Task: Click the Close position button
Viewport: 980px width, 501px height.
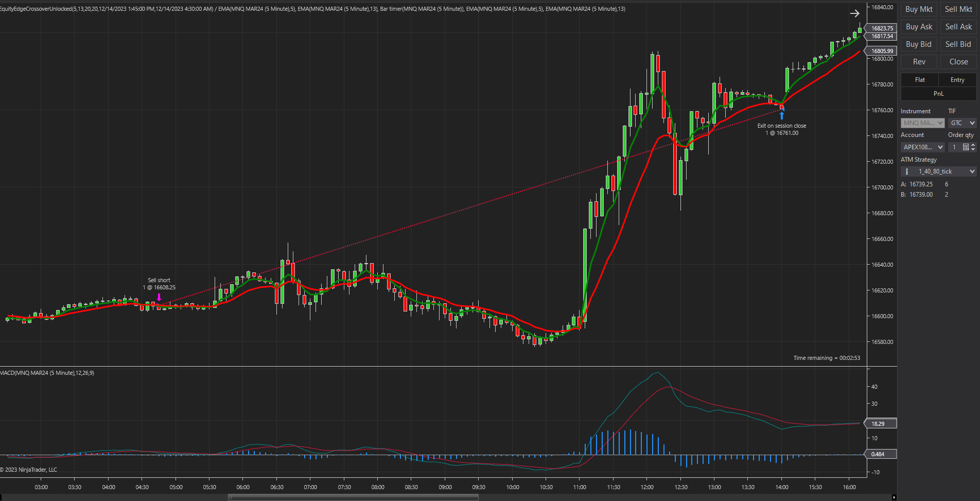Action: pos(958,62)
